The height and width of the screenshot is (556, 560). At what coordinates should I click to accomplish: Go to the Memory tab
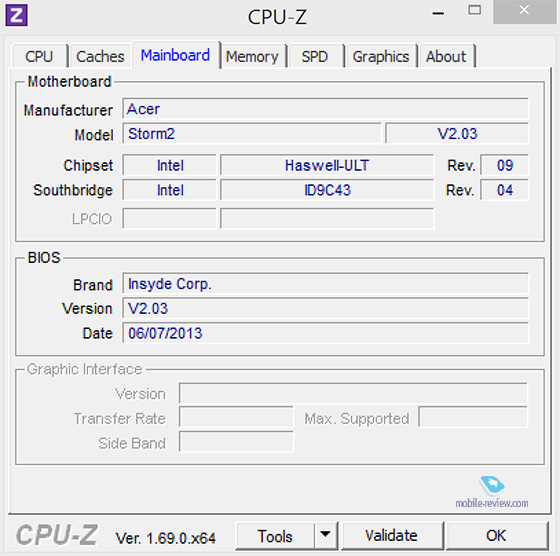click(x=252, y=56)
